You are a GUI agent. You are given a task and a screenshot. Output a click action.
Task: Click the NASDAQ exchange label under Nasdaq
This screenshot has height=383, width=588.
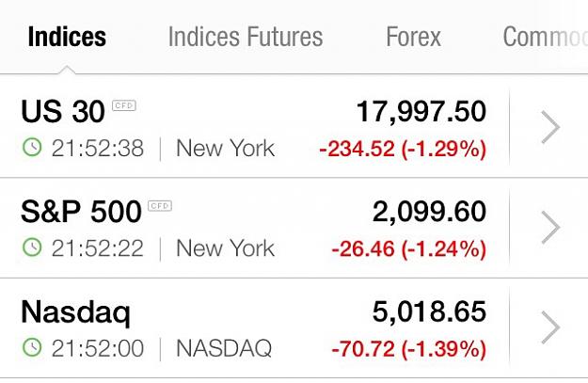pos(224,348)
